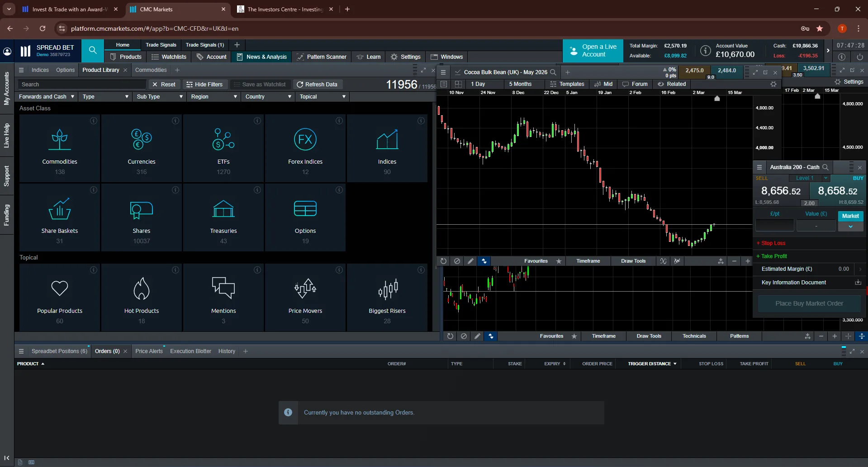Screen dimensions: 868x467
Task: Open the Country filter dropdown
Action: click(268, 97)
